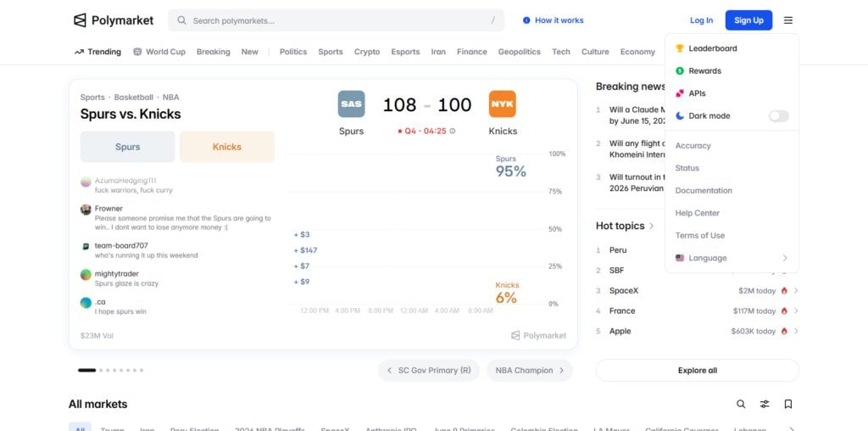Open Help Center menu entry
Viewport: 868px width, 431px height.
coord(698,213)
